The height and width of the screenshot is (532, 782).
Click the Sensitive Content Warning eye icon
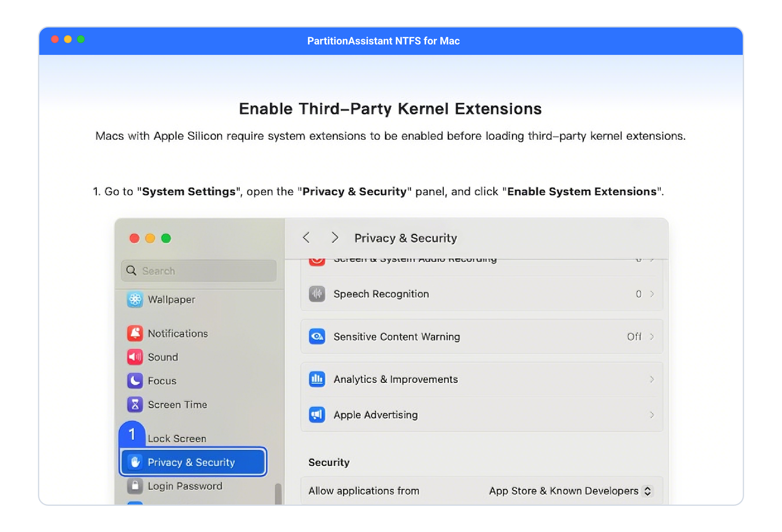[x=317, y=336]
